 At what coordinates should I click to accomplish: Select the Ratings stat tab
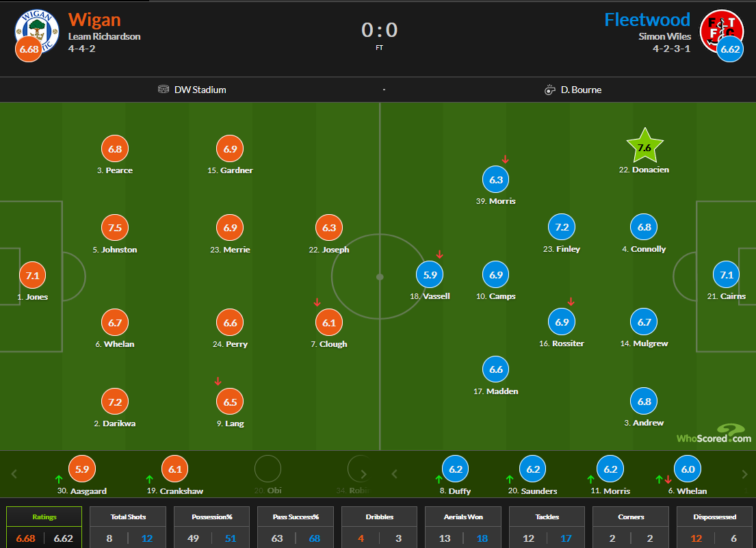click(44, 527)
